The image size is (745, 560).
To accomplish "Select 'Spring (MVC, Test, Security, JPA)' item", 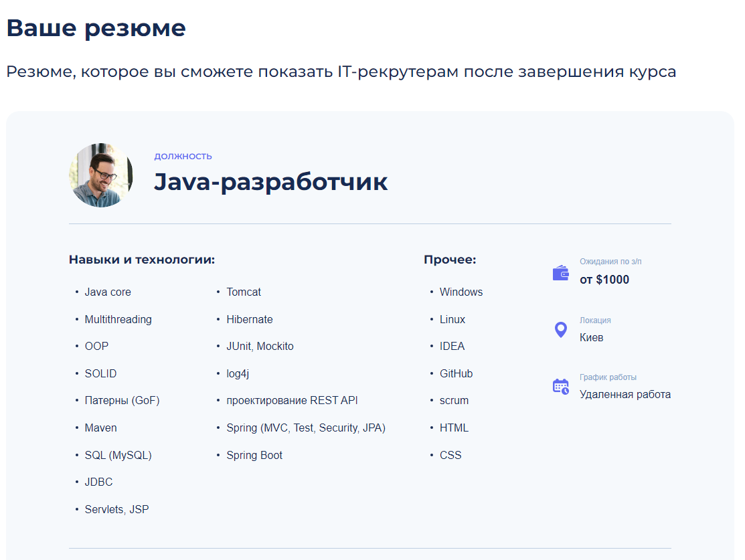I will coord(306,428).
